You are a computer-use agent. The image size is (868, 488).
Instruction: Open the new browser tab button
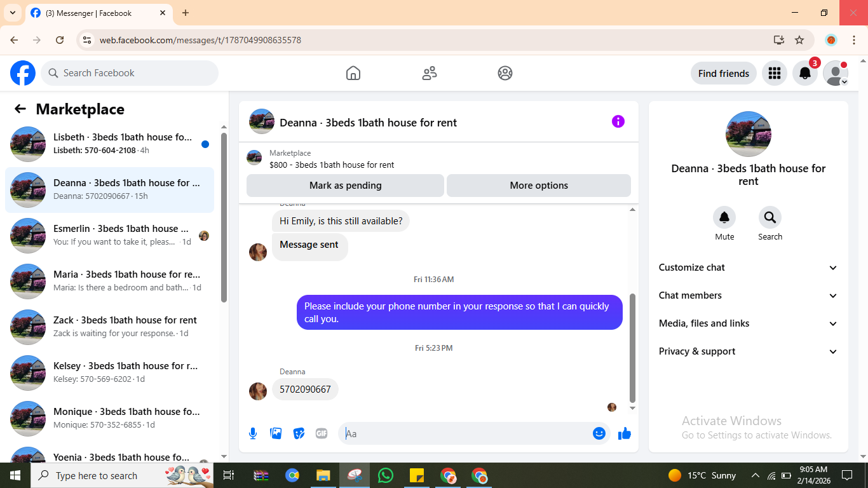pyautogui.click(x=186, y=13)
